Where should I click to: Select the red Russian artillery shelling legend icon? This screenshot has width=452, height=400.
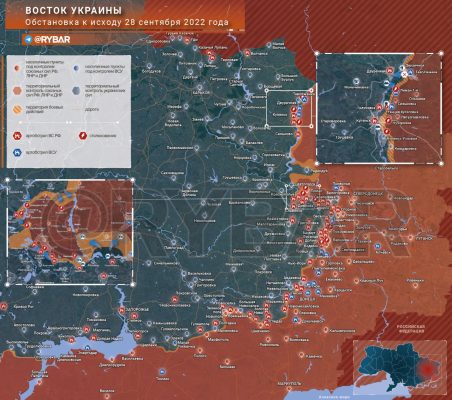point(17,136)
